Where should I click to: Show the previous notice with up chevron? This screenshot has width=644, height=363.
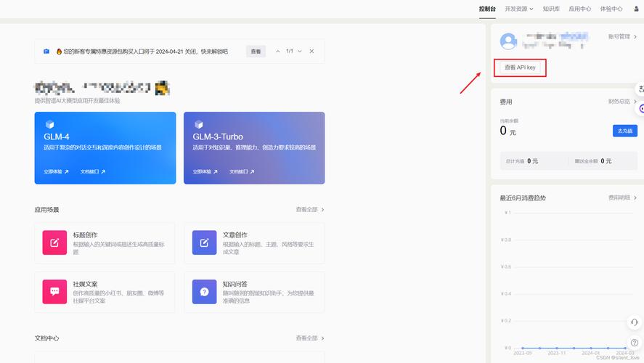coord(277,52)
